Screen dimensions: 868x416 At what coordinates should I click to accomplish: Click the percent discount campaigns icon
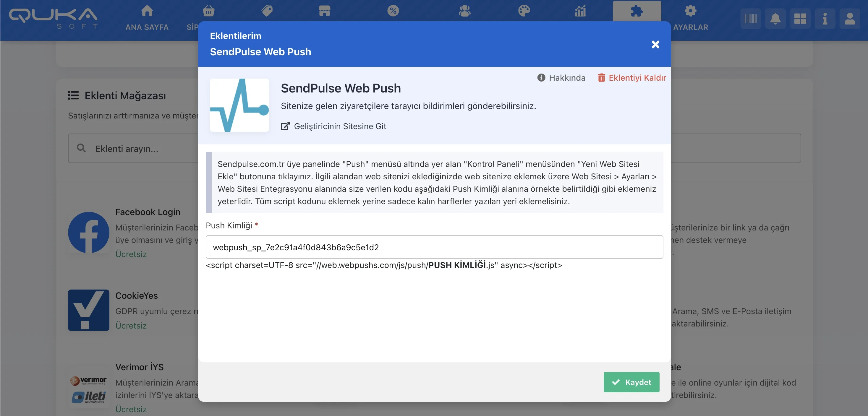[393, 11]
